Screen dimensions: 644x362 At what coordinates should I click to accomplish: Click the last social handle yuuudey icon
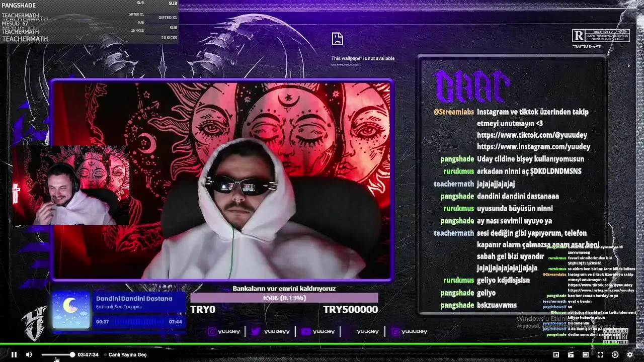pyautogui.click(x=395, y=331)
